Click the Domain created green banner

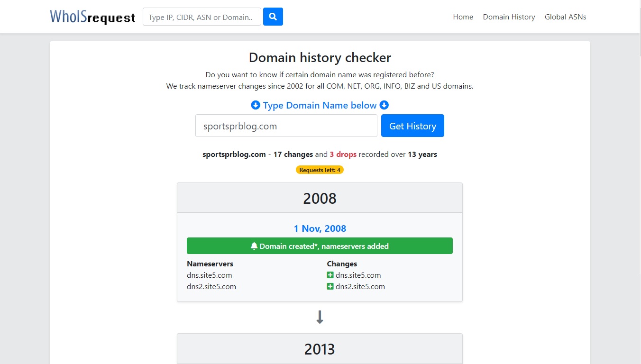click(x=320, y=246)
